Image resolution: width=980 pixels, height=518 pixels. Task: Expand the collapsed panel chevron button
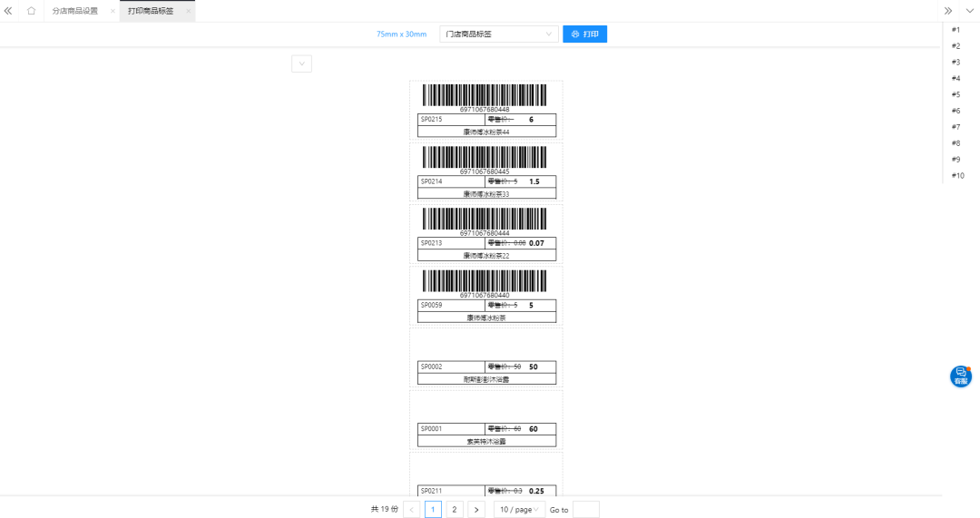pyautogui.click(x=301, y=64)
